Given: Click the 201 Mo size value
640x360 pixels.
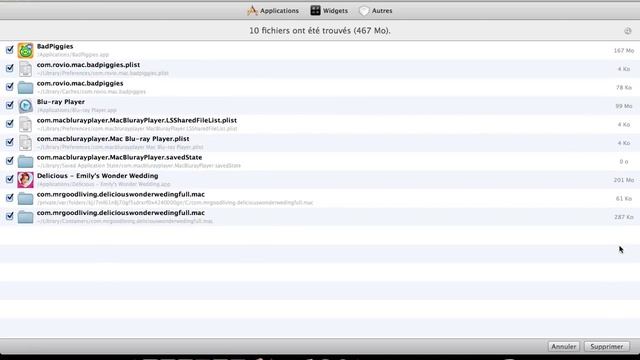Looking at the screenshot, I should pyautogui.click(x=624, y=180).
